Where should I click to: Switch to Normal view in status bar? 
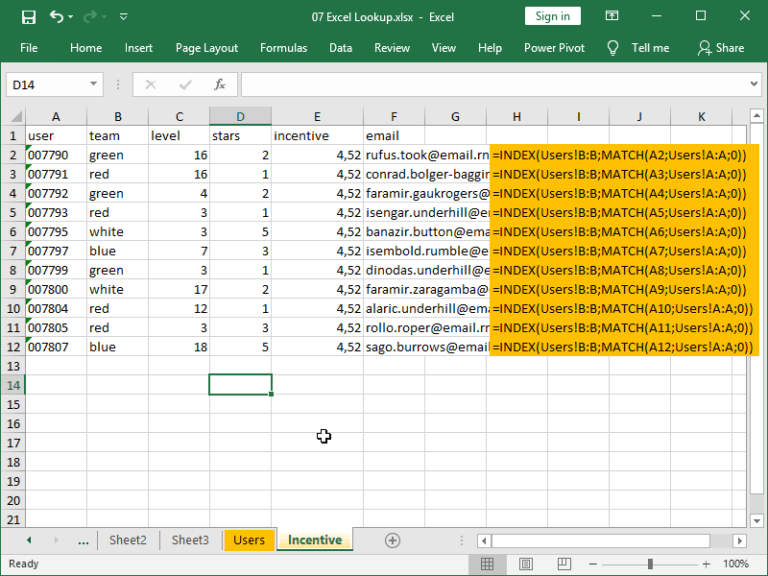pyautogui.click(x=487, y=564)
